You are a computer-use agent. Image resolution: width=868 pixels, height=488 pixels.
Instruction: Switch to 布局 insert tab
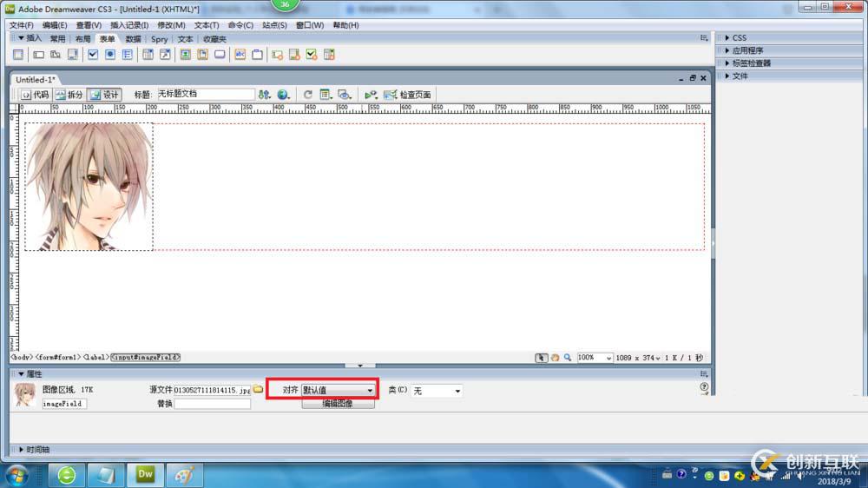[83, 39]
